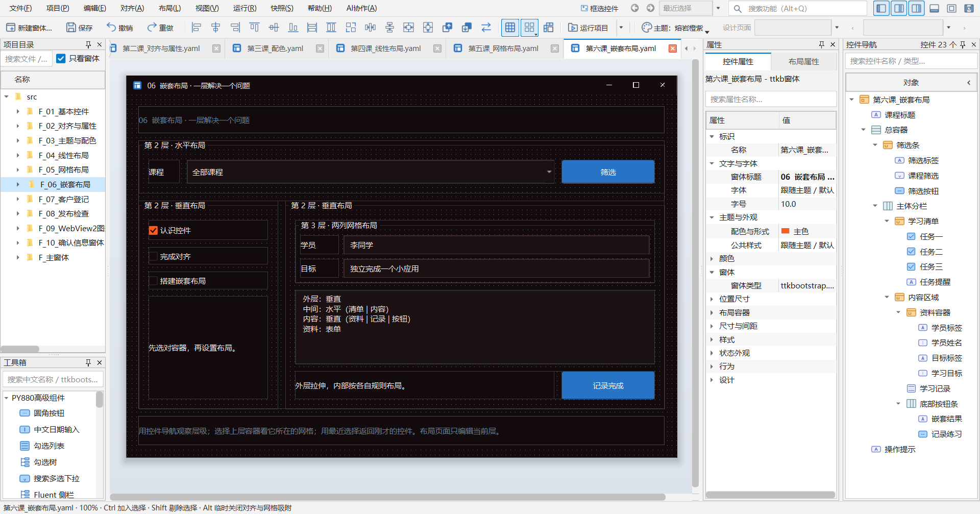
Task: Click the canvas vertical scrollbar
Action: tap(695, 273)
